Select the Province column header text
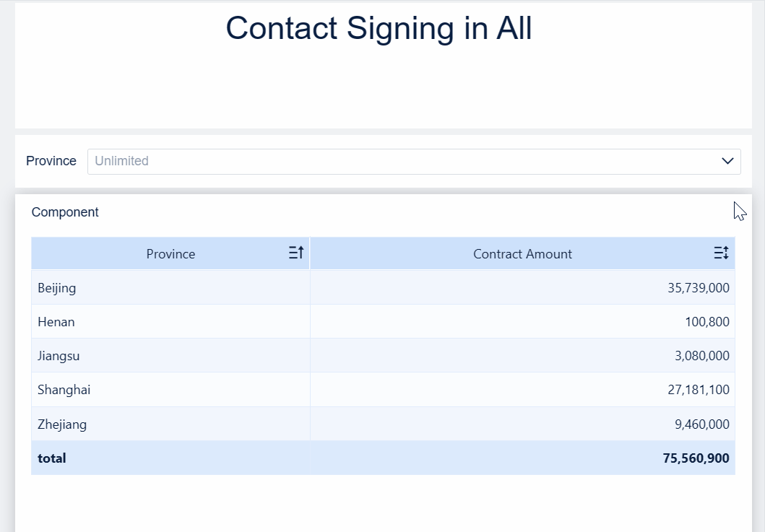The width and height of the screenshot is (765, 532). click(170, 254)
